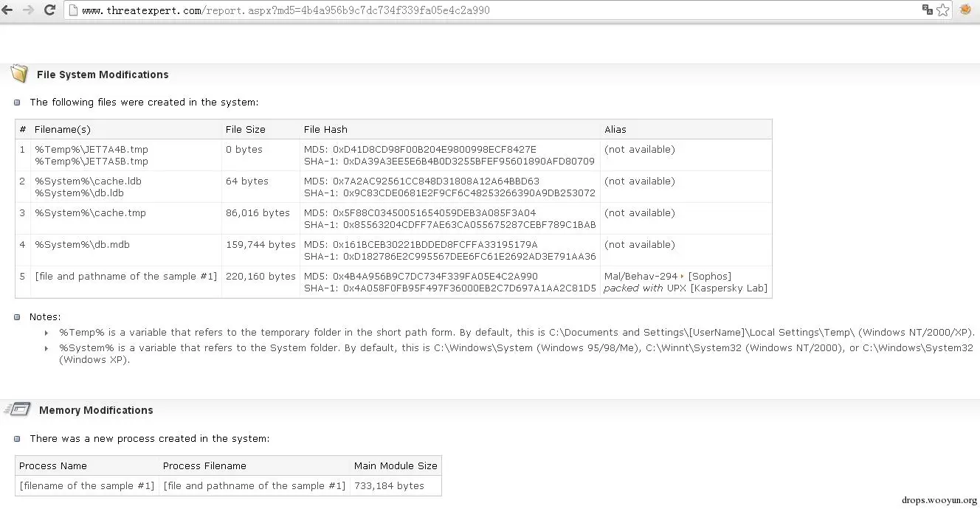The width and height of the screenshot is (980, 509).
Task: Click the 733,184 bytes module size
Action: click(389, 486)
